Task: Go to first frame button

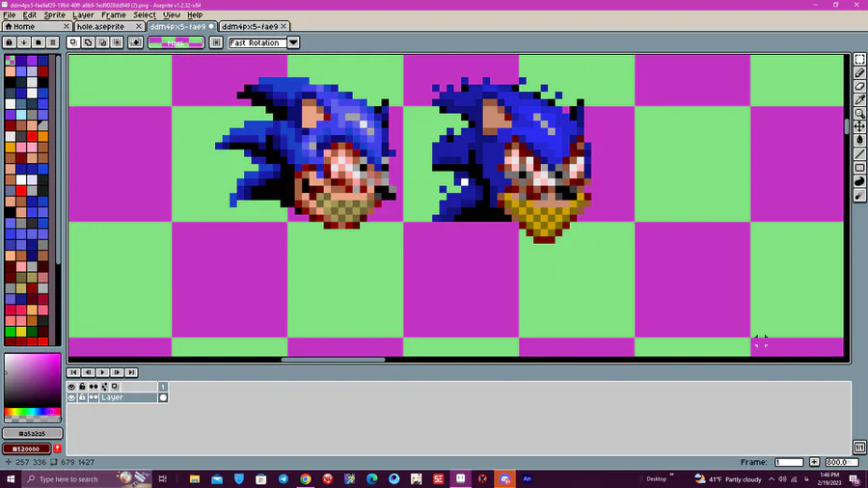Action: click(x=73, y=372)
